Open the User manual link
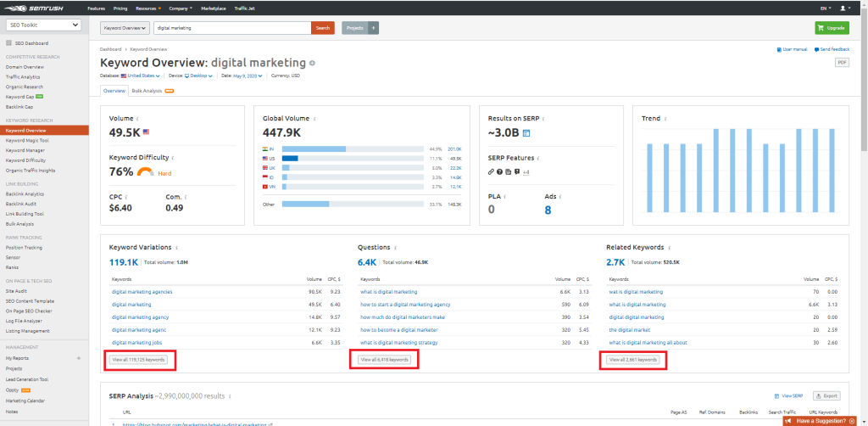This screenshot has height=426, width=868. pos(793,49)
